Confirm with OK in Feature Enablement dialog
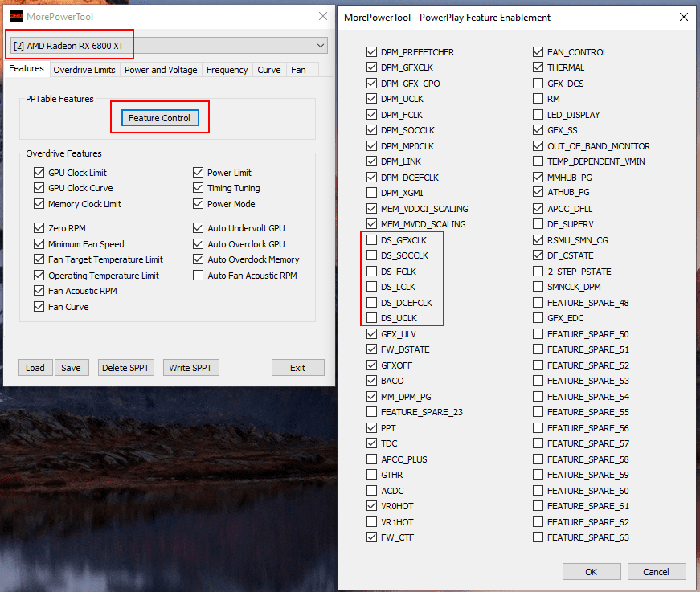Image resolution: width=700 pixels, height=592 pixels. click(x=591, y=571)
